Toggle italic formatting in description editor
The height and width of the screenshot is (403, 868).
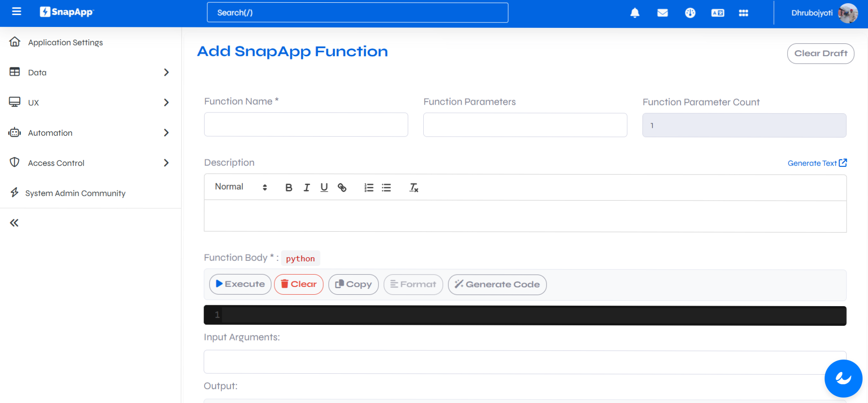(306, 187)
